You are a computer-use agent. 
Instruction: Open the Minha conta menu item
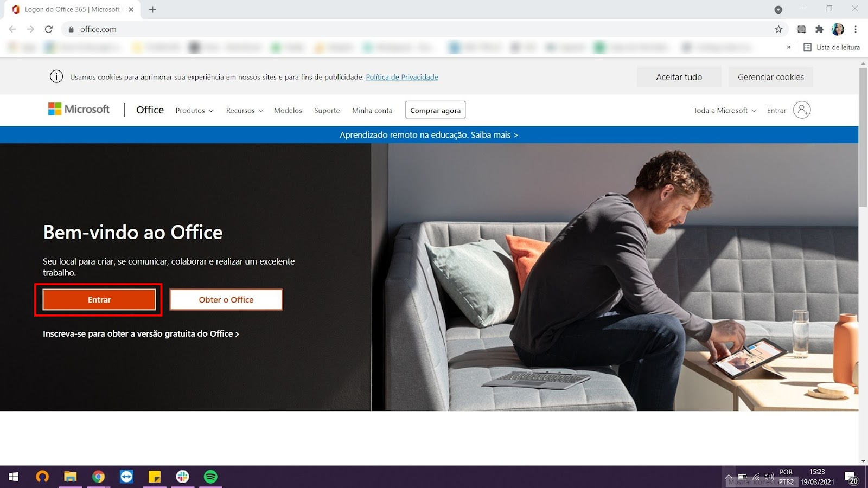tap(372, 111)
